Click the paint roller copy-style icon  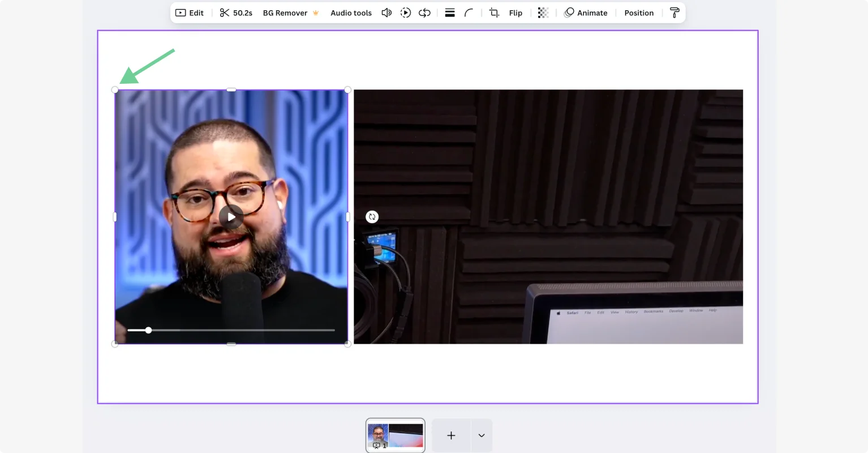click(674, 12)
